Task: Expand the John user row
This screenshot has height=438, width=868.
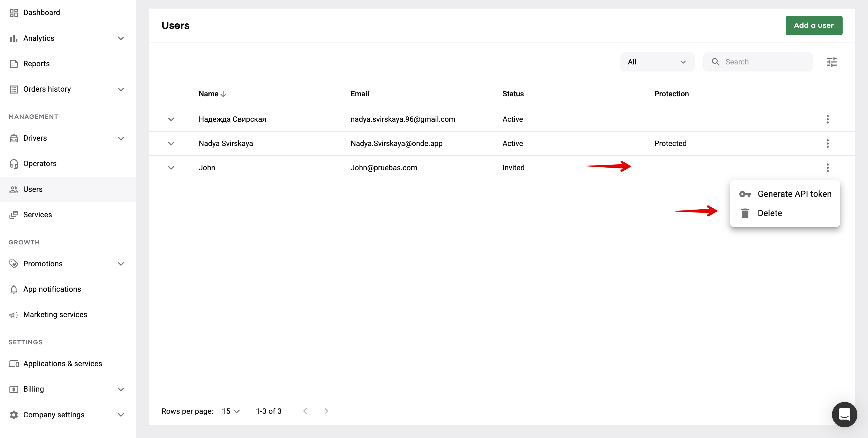Action: click(171, 168)
